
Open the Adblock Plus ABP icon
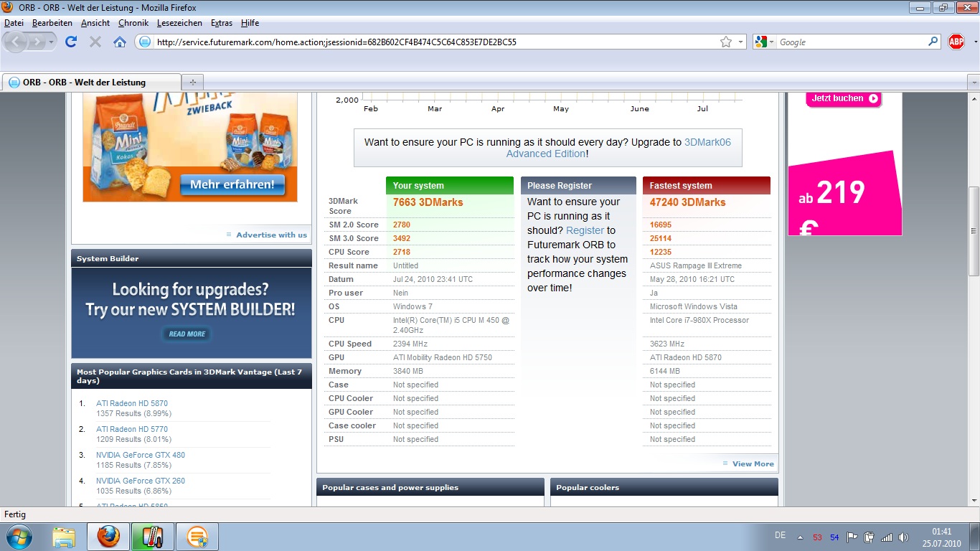[956, 42]
